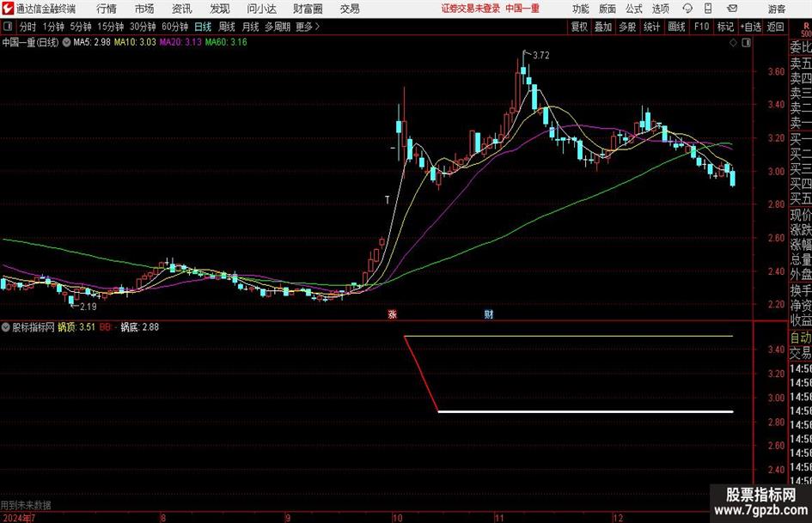
Task: Switch to 60分钟 period tab
Action: point(174,27)
